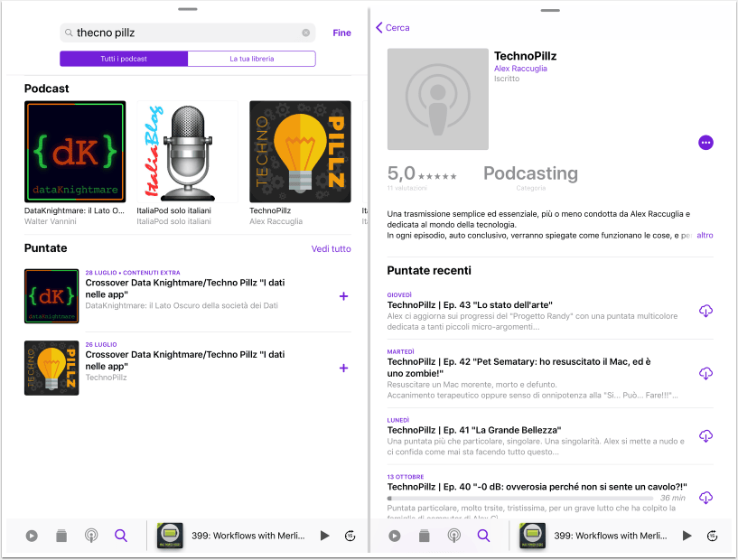738x560 pixels.
Task: Open the purple more options button
Action: (705, 143)
